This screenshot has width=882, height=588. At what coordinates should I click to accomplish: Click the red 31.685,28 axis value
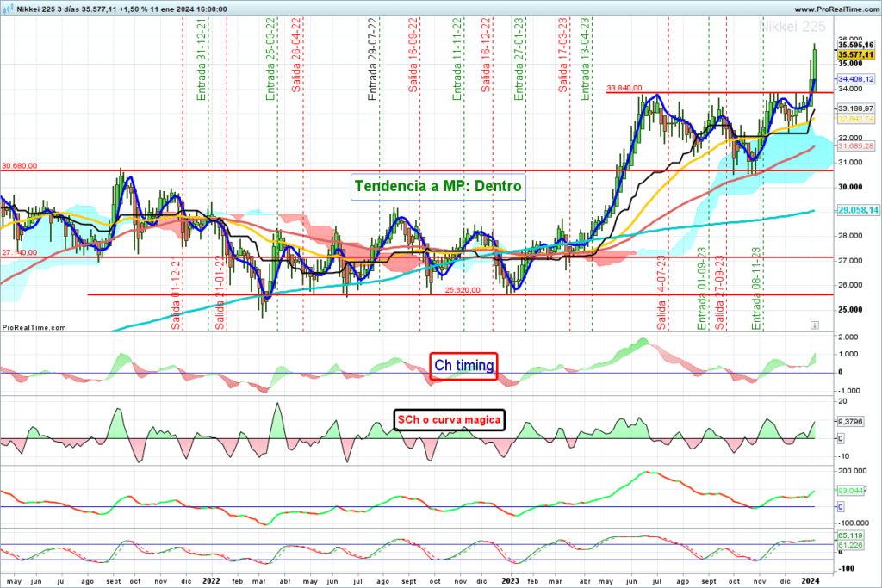[855, 146]
